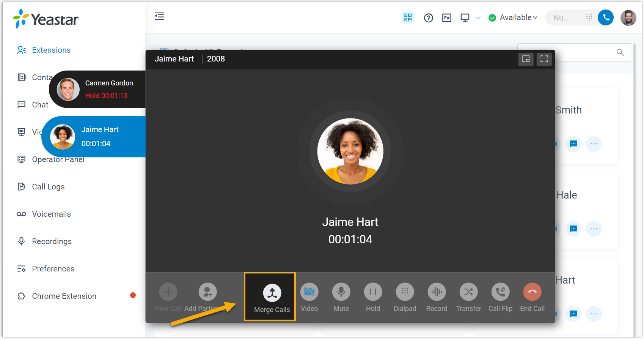Click the New Call plus icon
644x339 pixels.
click(x=168, y=292)
